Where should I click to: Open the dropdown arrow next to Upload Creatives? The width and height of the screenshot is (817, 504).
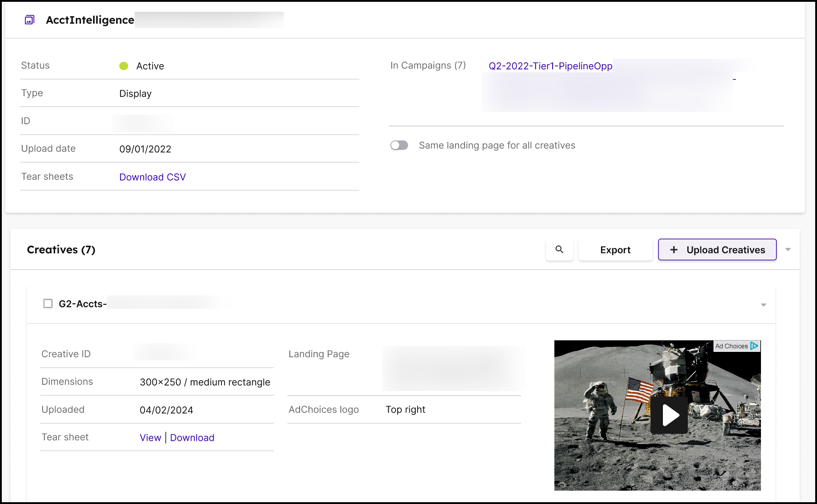tap(788, 249)
